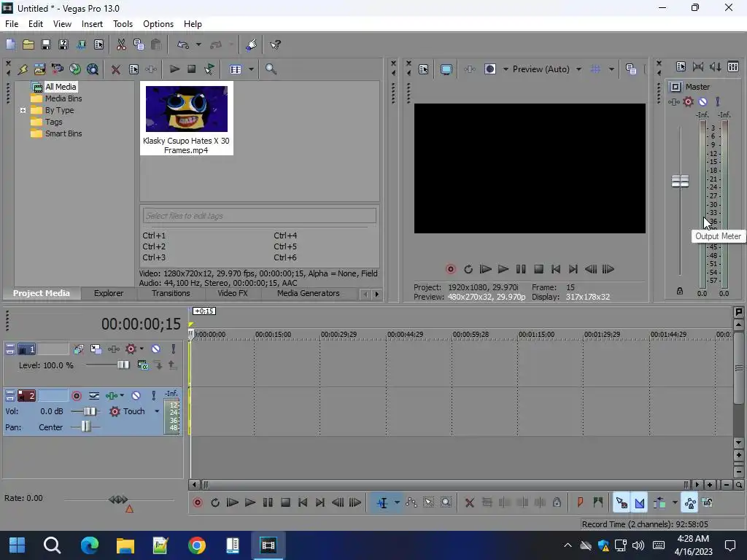Click the Cut scissors icon
Screen dimensions: 747x560
tap(121, 44)
